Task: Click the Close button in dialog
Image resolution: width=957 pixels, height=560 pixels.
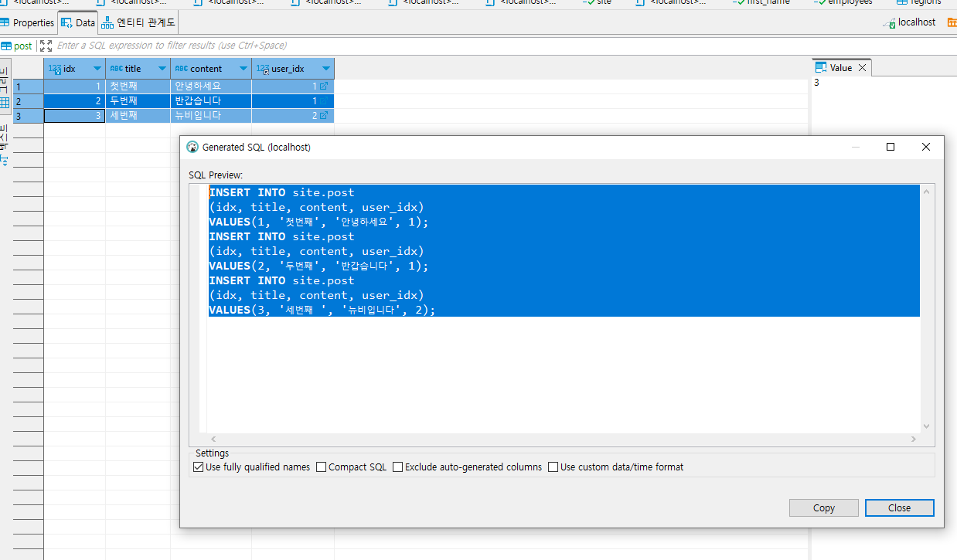Action: (900, 507)
